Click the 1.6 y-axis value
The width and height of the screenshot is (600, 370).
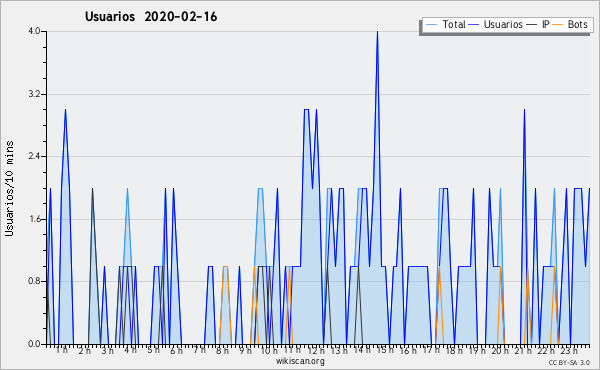(34, 219)
